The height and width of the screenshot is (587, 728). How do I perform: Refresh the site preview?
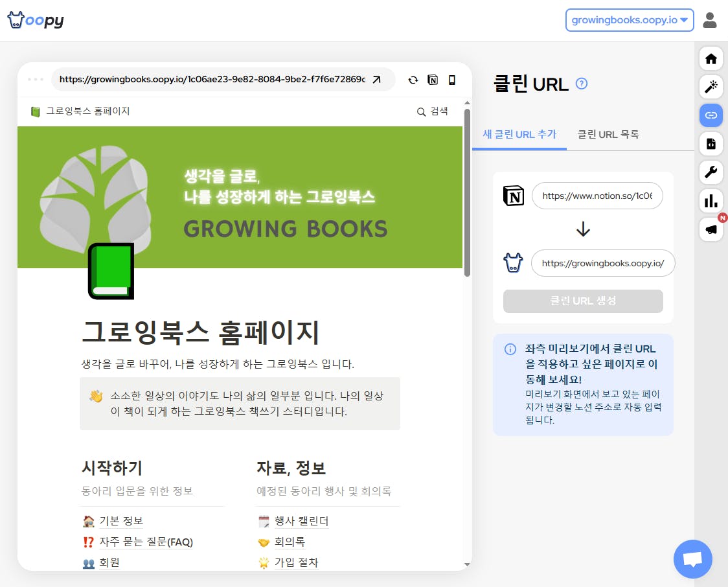point(413,80)
